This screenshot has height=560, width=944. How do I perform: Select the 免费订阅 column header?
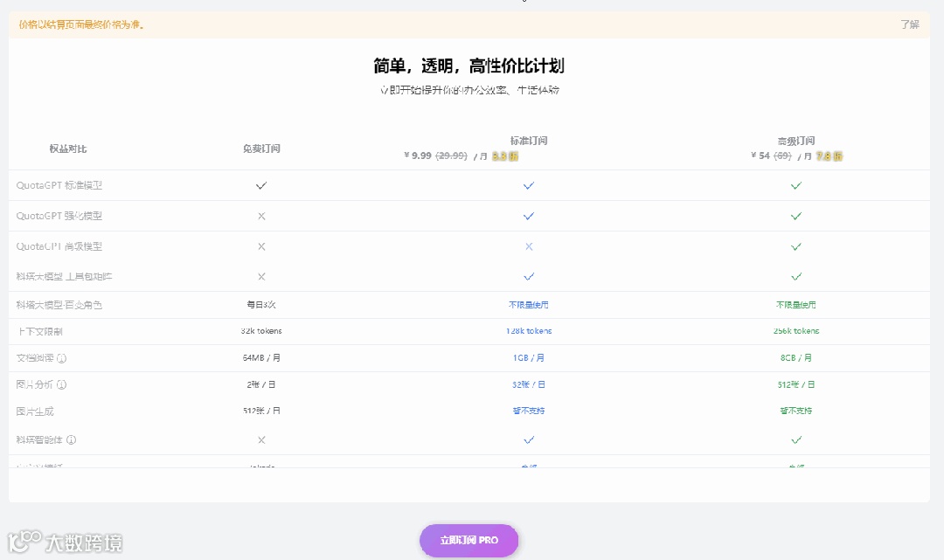pos(261,149)
